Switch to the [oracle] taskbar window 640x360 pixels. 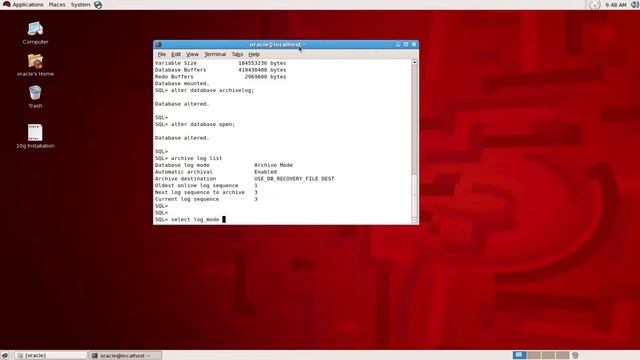[x=51, y=356]
